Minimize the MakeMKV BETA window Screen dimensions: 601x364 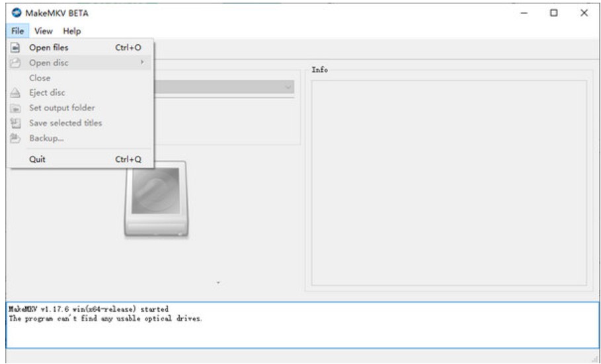coord(524,13)
